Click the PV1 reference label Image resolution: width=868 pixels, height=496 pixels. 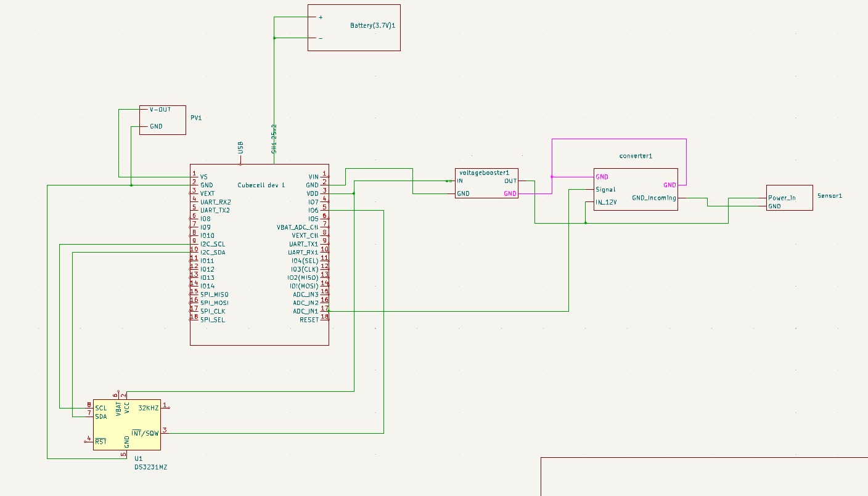pyautogui.click(x=196, y=117)
